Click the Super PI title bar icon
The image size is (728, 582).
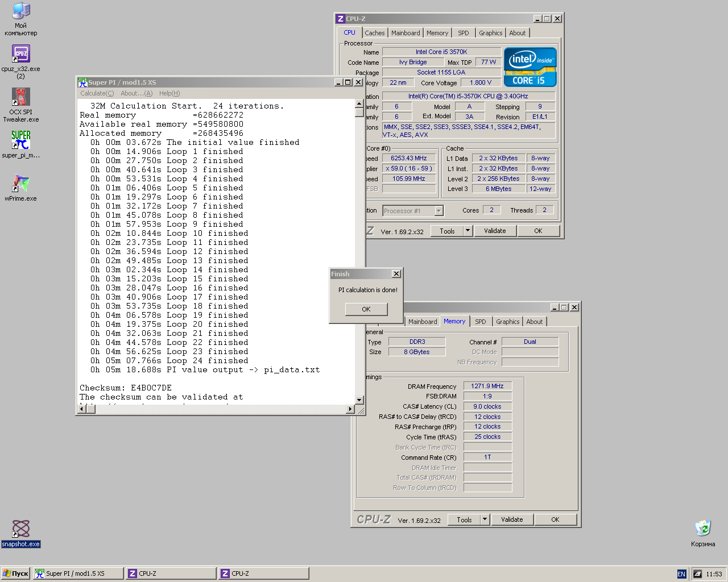click(x=82, y=82)
